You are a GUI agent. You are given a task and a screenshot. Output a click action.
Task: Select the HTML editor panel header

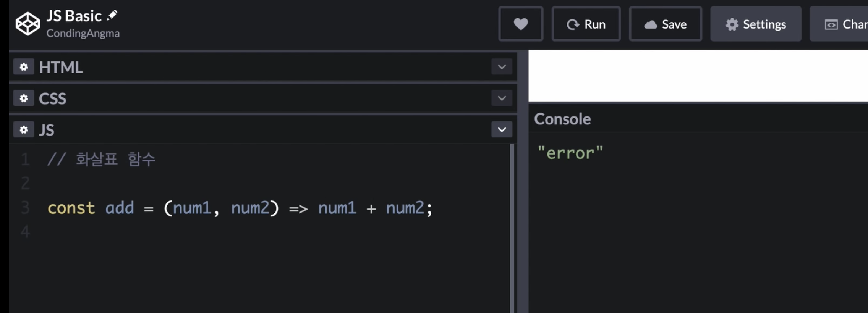pos(263,67)
